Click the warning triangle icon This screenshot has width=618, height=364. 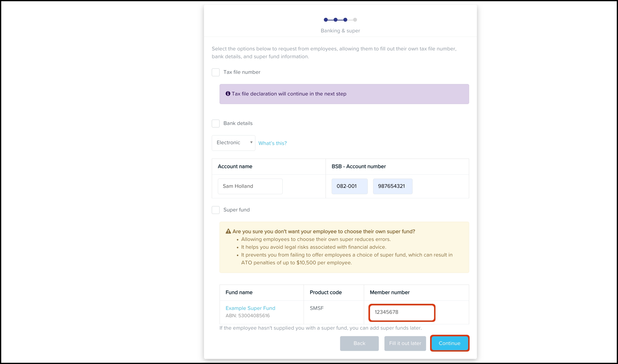tap(228, 231)
